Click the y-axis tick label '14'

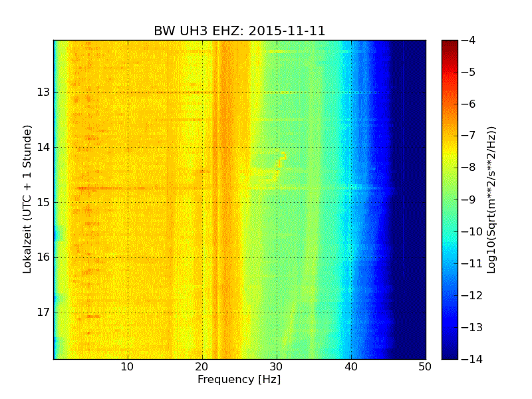(x=43, y=147)
